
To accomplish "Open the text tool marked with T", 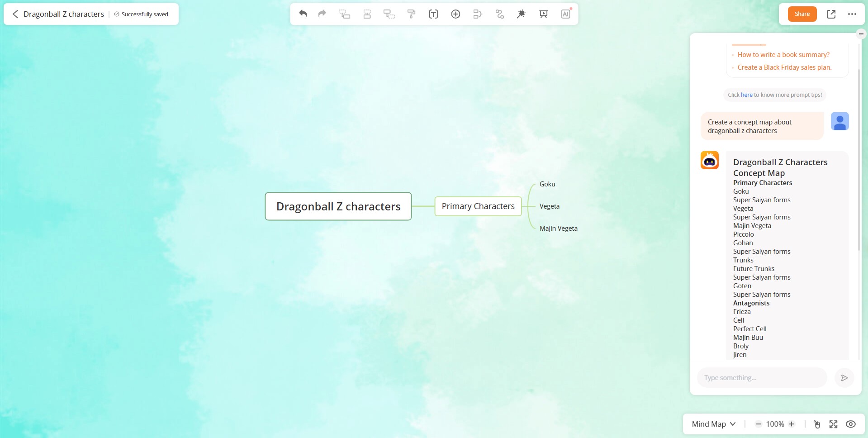I will coord(433,14).
